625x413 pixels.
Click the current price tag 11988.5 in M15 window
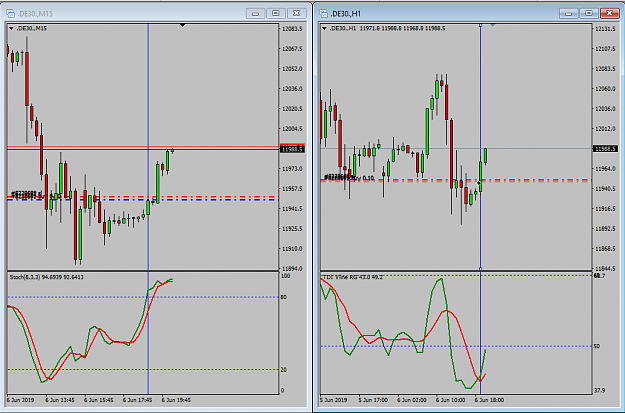[292, 149]
